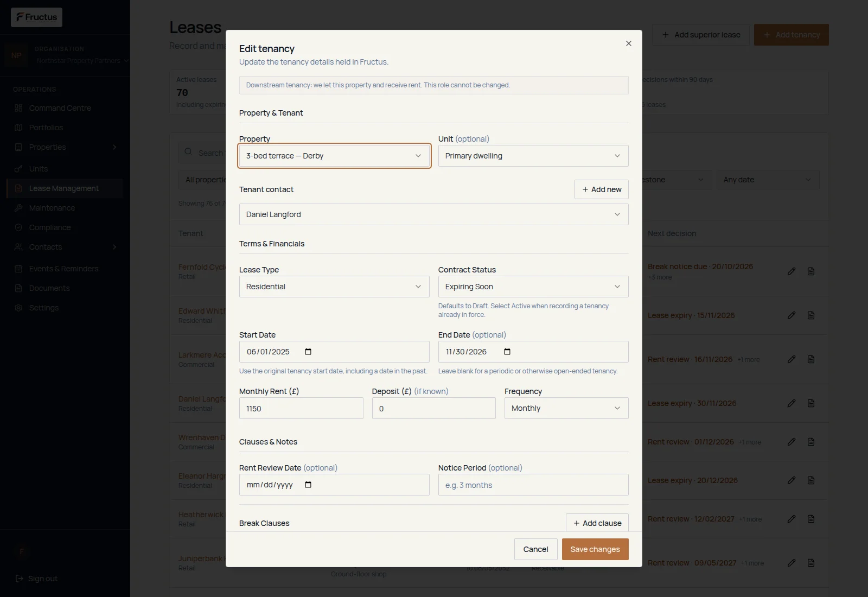Screen dimensions: 868x597
Task: Click the Tenant column header
Action: [x=191, y=233]
